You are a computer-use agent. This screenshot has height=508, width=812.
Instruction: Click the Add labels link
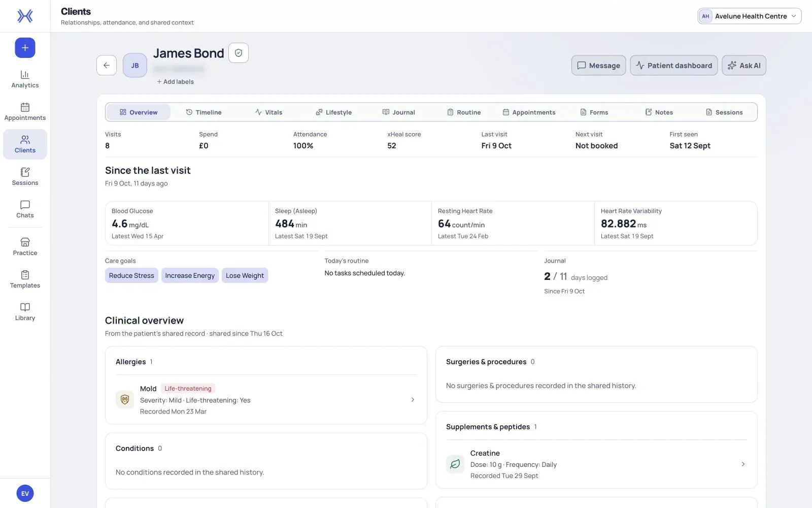[x=175, y=82]
